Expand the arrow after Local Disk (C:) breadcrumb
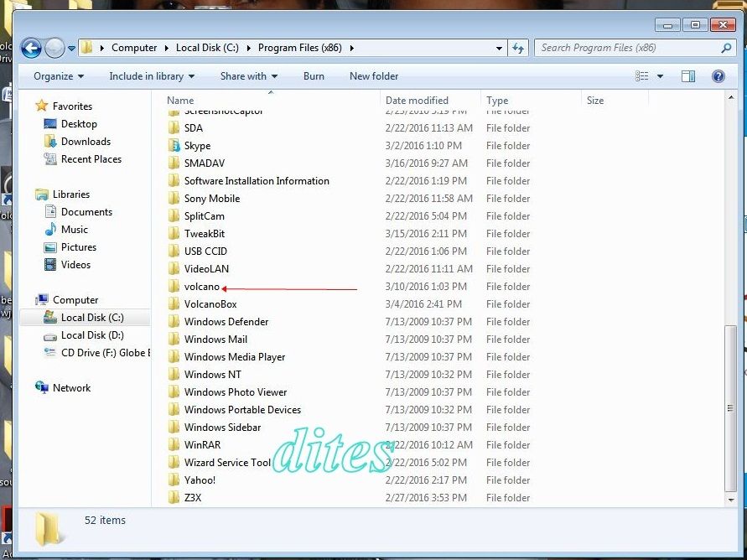 [248, 48]
